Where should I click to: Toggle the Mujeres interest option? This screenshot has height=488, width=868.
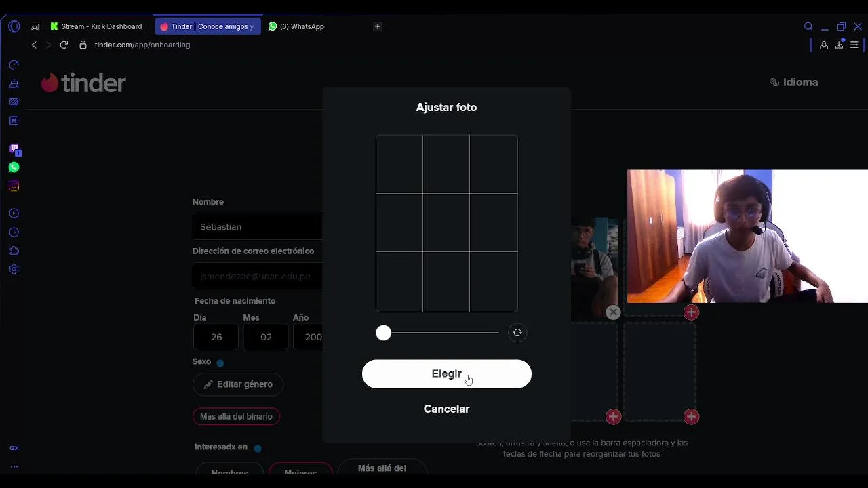pyautogui.click(x=300, y=469)
